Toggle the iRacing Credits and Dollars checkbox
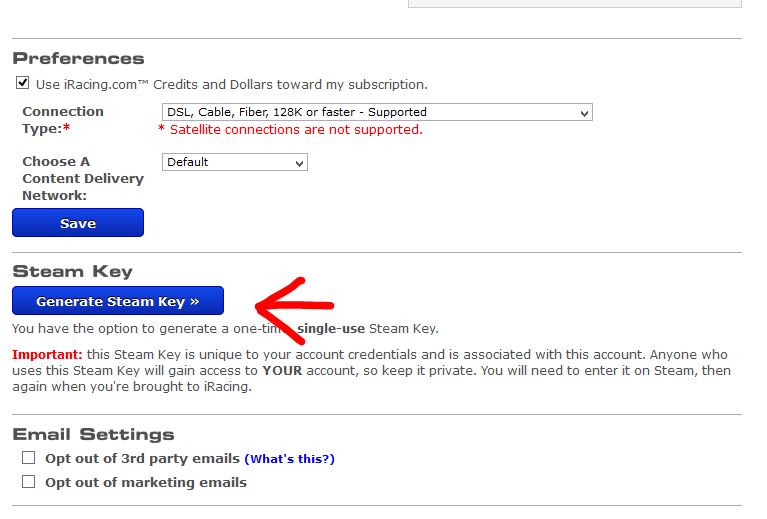Screen dimensions: 767x519 pos(23,84)
